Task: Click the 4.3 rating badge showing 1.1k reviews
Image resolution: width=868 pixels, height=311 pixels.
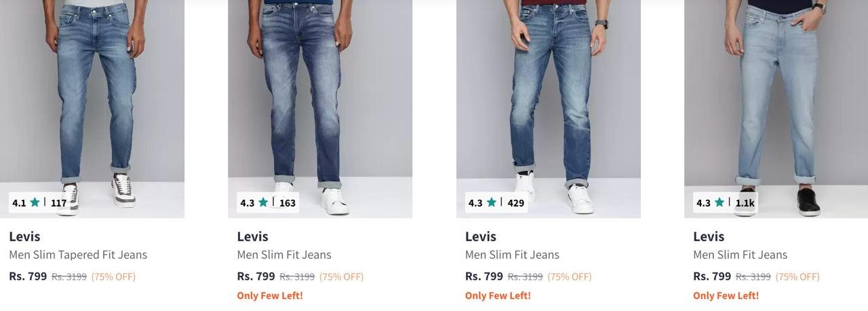Action: (x=725, y=203)
